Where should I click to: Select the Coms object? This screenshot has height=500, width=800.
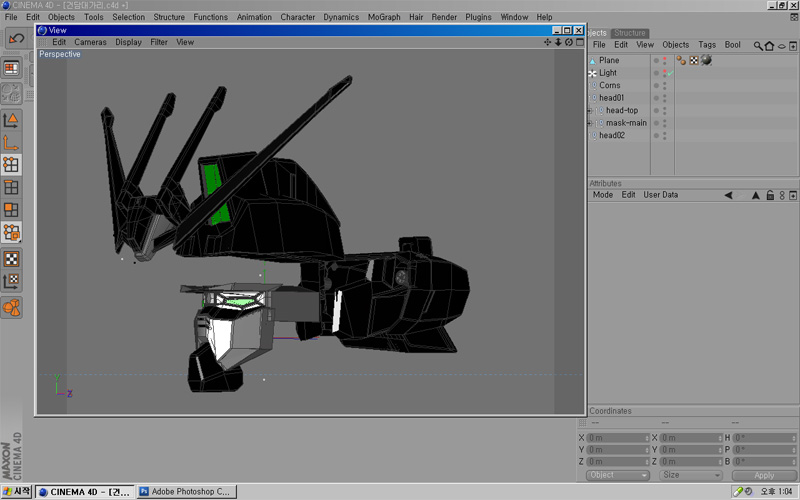tap(610, 86)
